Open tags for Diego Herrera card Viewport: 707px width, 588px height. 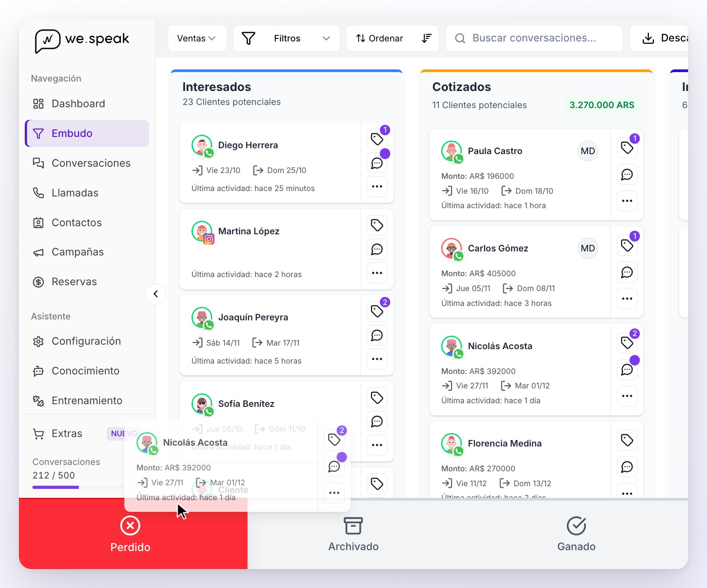coord(377,139)
